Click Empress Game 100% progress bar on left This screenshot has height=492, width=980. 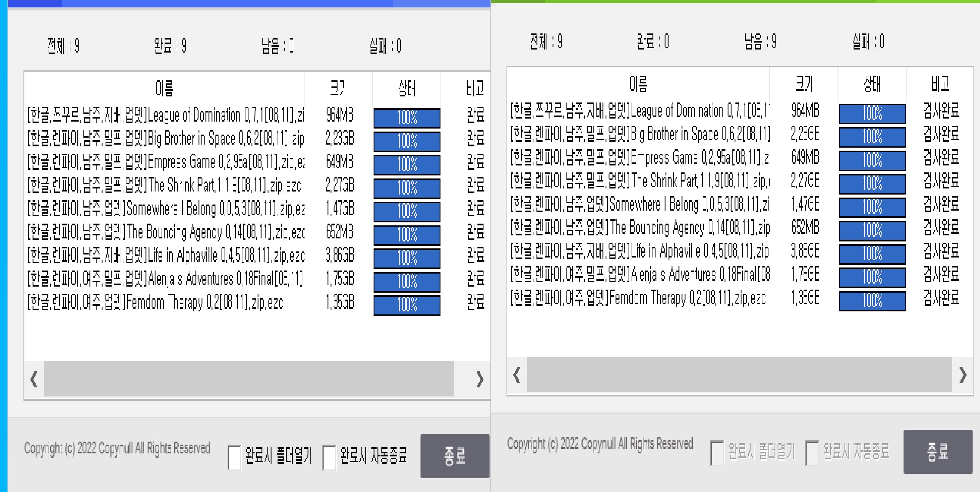(x=407, y=165)
